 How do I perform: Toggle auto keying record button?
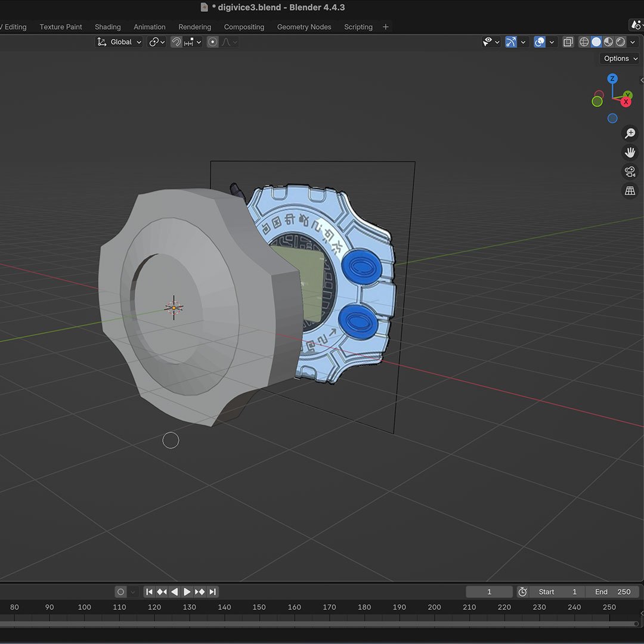click(x=120, y=592)
